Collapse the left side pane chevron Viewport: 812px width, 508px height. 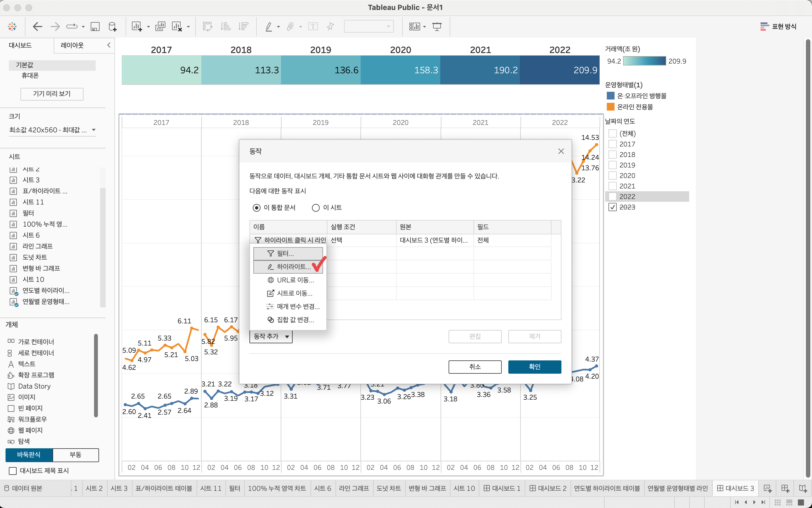109,45
